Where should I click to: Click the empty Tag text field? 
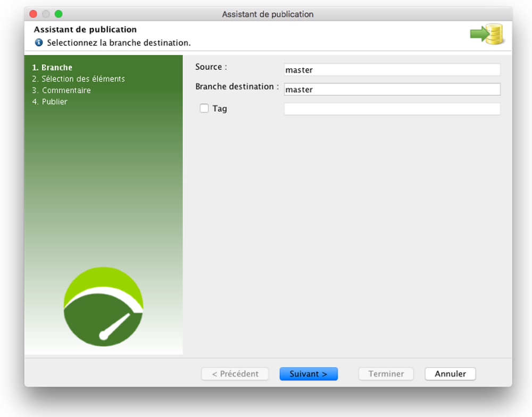point(392,109)
